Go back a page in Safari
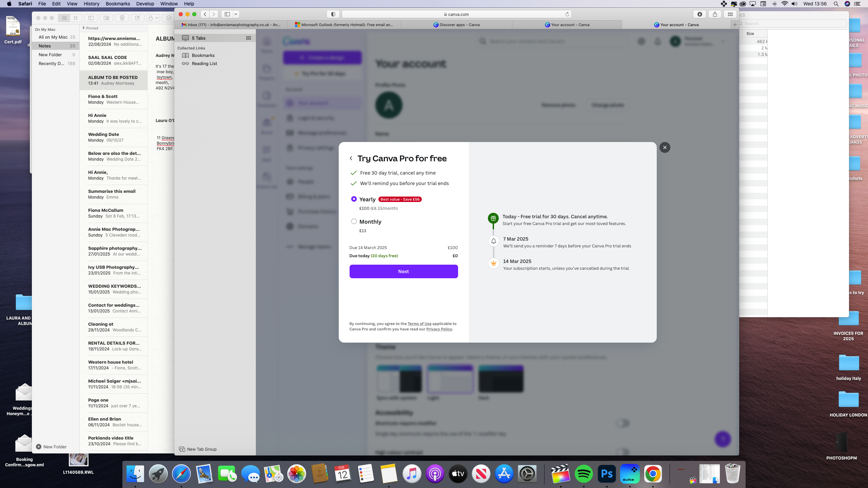The width and height of the screenshot is (868, 488). click(x=205, y=14)
